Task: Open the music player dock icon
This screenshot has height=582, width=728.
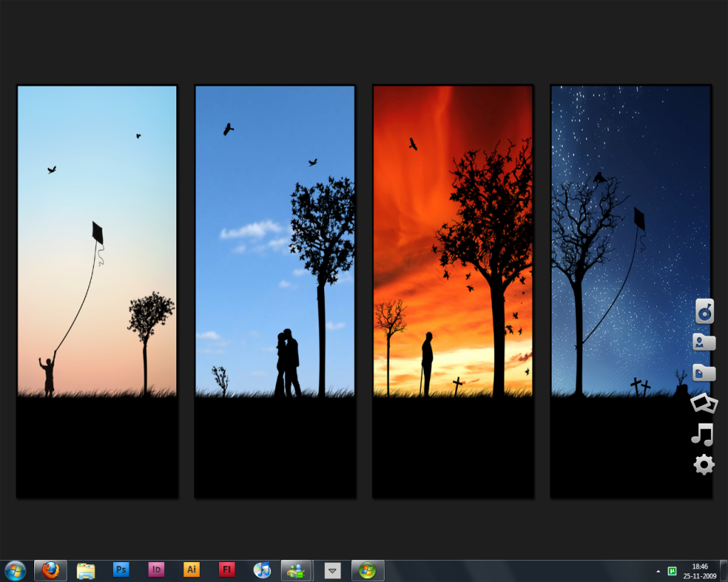Action: click(x=705, y=311)
